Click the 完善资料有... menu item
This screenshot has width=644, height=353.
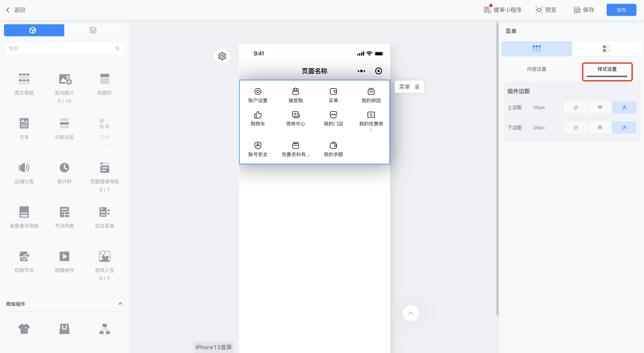pyautogui.click(x=296, y=149)
